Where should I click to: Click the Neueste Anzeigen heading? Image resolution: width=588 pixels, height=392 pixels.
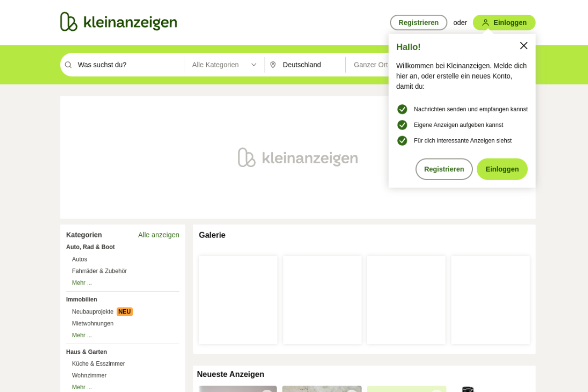(231, 375)
